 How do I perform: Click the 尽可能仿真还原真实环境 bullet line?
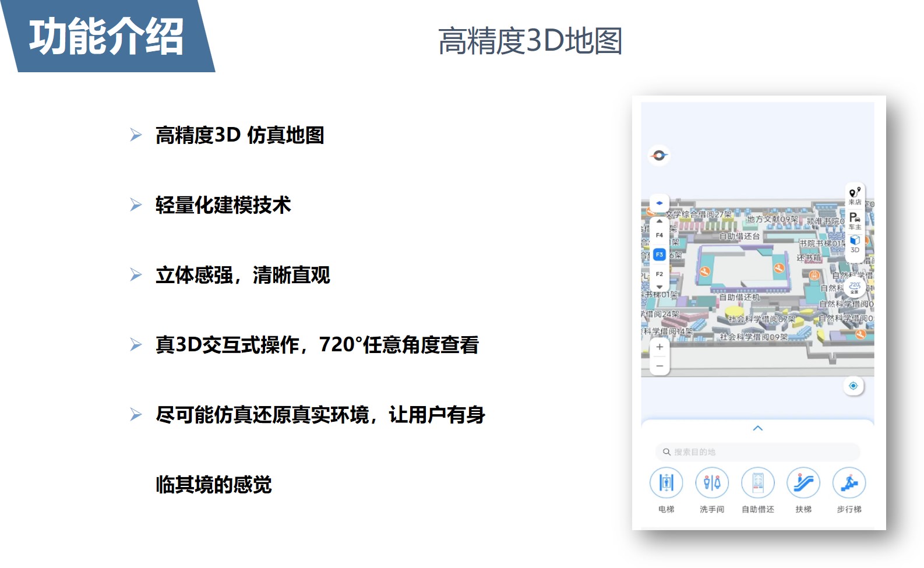320,415
